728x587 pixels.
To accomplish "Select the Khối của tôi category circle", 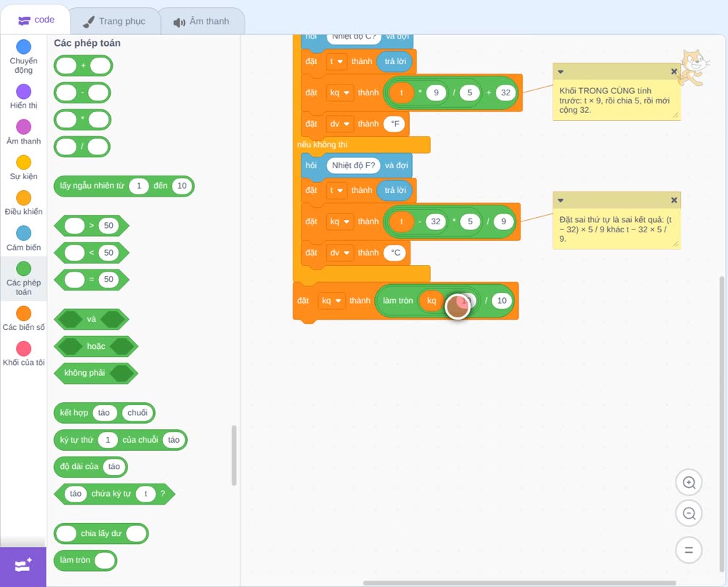I will pos(23,349).
